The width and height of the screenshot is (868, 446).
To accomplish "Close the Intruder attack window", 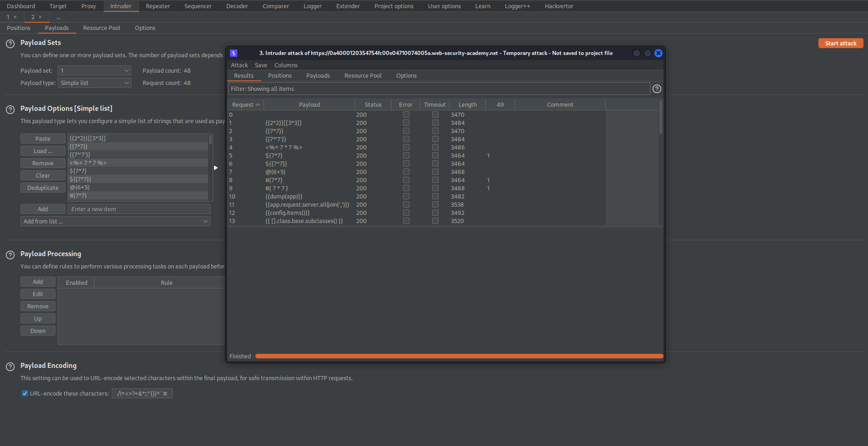I will [x=658, y=53].
